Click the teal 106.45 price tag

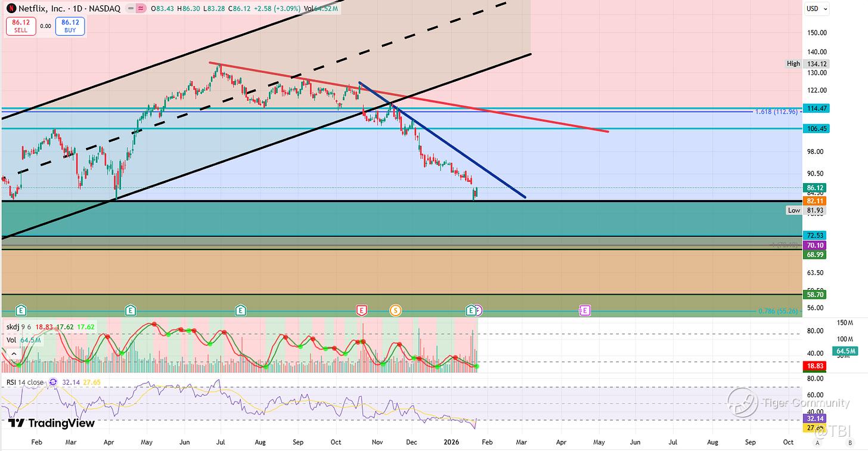(x=815, y=129)
